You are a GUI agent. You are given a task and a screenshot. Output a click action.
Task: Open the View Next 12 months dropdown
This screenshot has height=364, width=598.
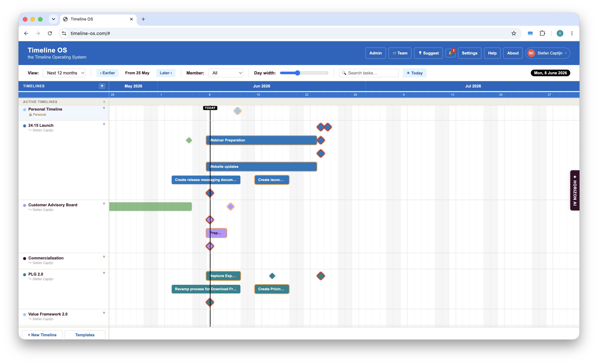(x=64, y=73)
